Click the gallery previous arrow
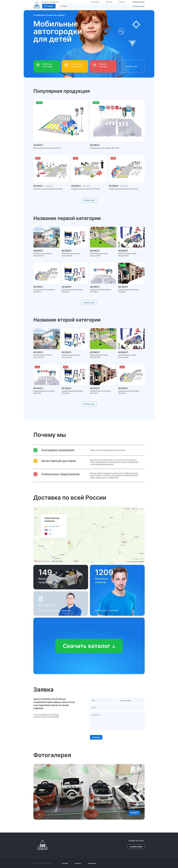Viewport: 178px width, 868px height. click(133, 769)
